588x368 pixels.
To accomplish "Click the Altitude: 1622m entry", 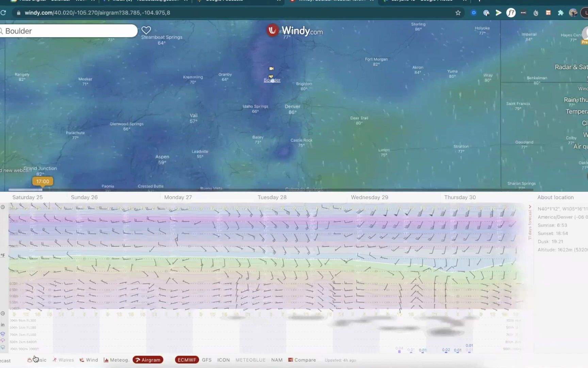I will (563, 250).
